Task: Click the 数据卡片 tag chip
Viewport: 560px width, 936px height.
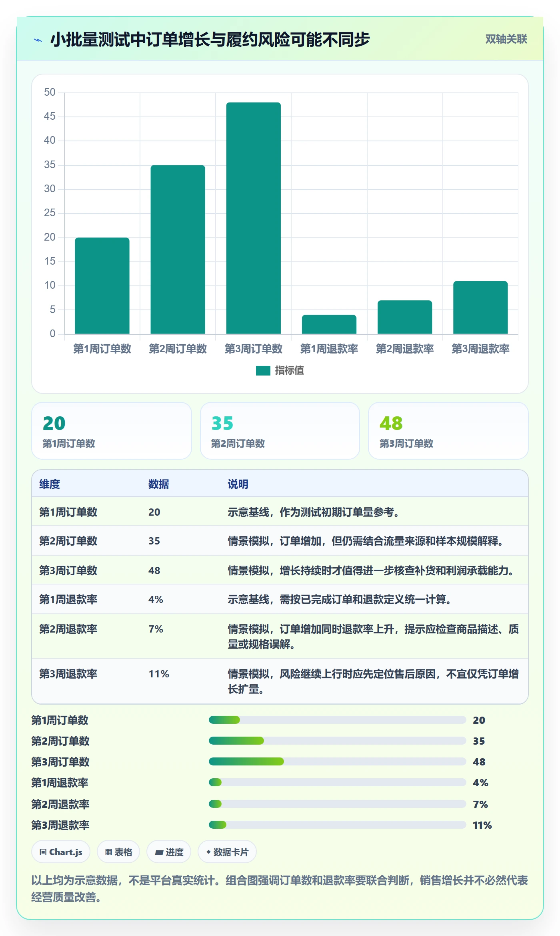Action: pyautogui.click(x=227, y=852)
